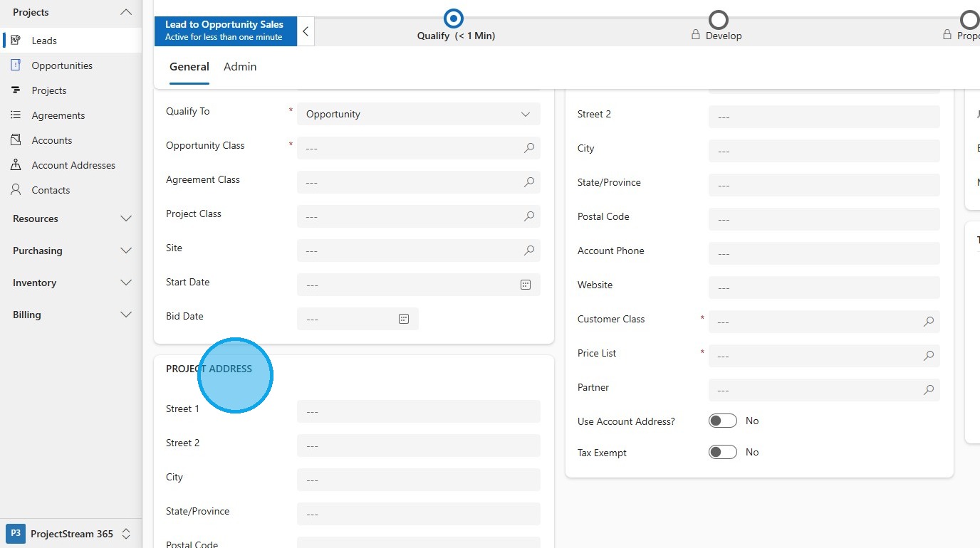This screenshot has height=548, width=980.
Task: Toggle the Tax Exempt switch
Action: click(x=722, y=453)
